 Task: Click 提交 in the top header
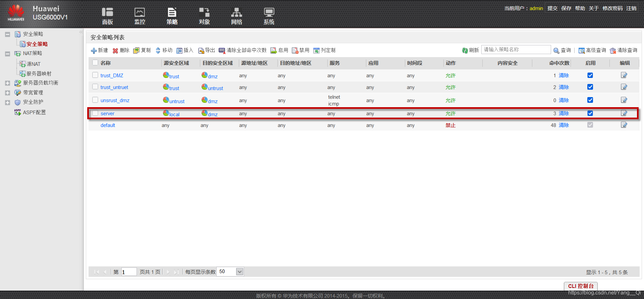(552, 8)
